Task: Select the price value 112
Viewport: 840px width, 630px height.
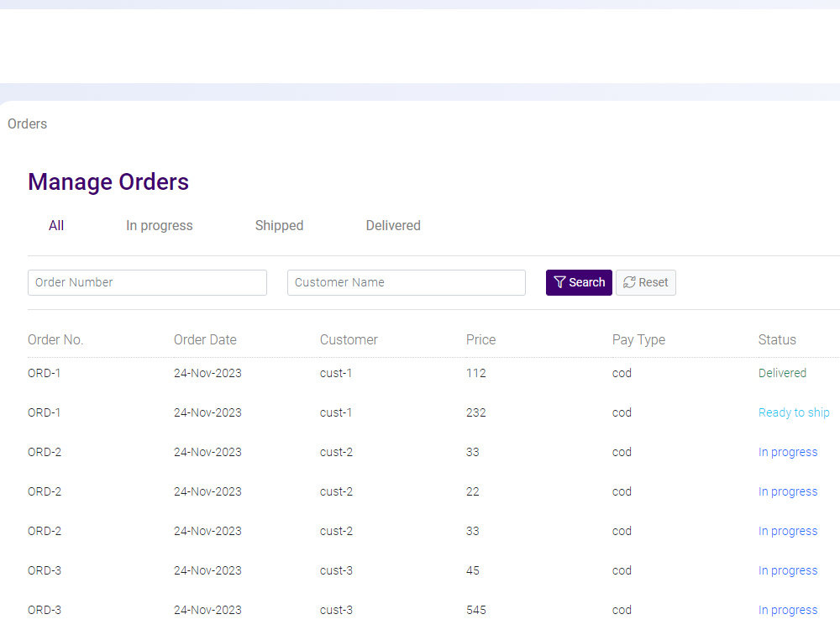Action: click(476, 373)
